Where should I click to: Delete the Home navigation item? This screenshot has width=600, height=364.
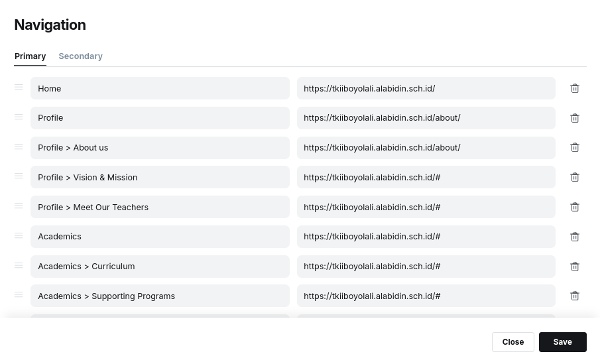coord(575,88)
